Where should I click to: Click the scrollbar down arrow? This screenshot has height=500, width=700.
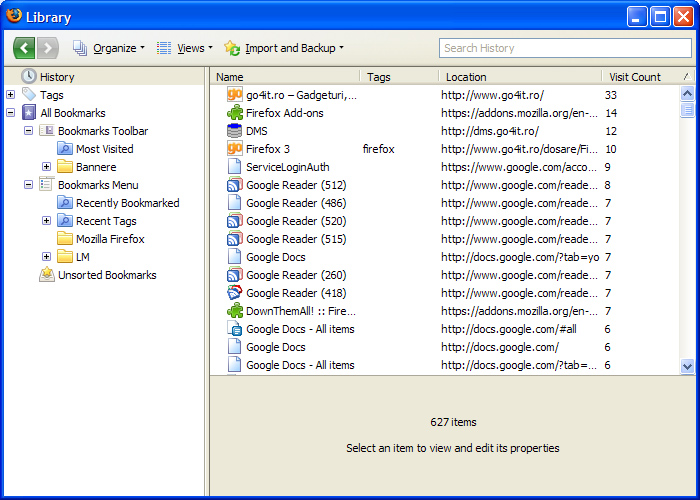688,367
